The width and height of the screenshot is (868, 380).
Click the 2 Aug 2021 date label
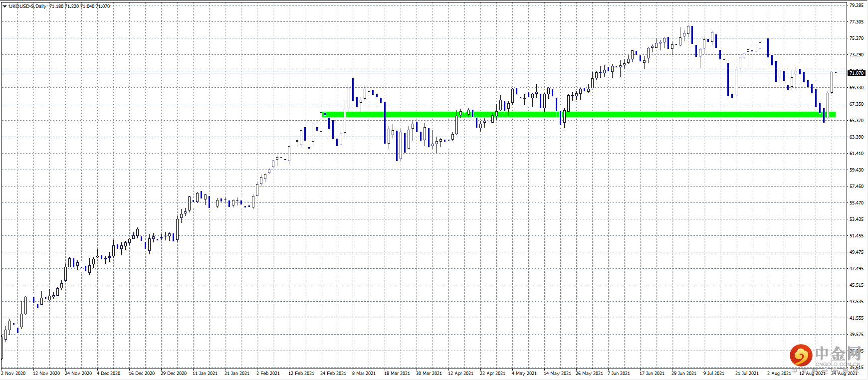tap(779, 374)
